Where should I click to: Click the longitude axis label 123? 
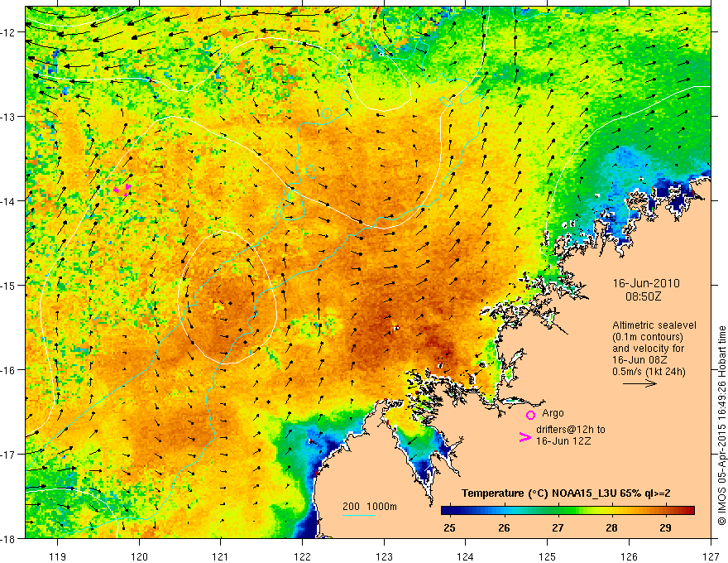(385, 556)
